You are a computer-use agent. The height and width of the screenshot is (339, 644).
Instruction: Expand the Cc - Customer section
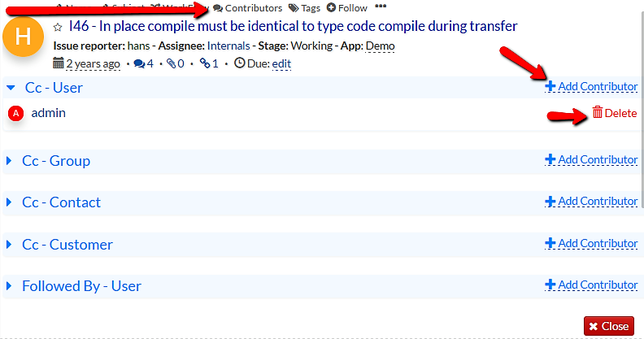coord(10,245)
